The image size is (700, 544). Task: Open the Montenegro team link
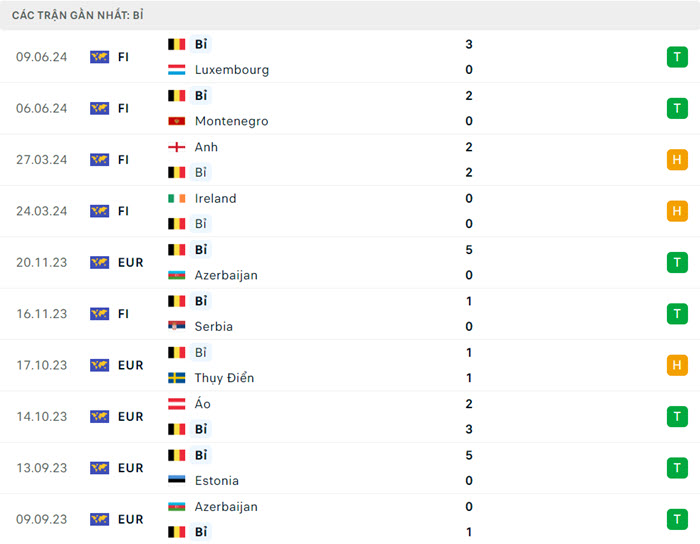(x=231, y=121)
